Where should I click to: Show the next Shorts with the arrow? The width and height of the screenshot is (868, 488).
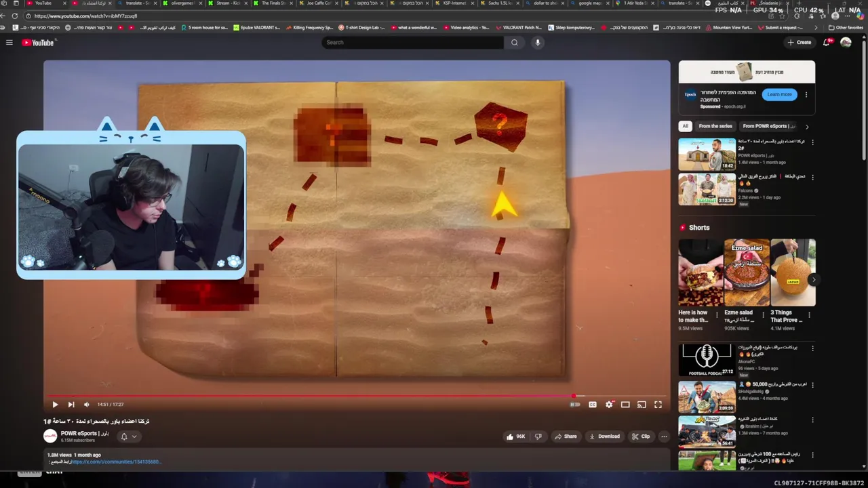point(813,280)
